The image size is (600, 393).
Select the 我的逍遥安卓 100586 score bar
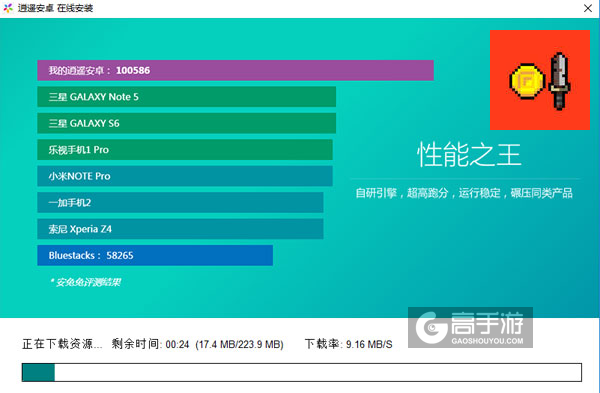click(235, 70)
